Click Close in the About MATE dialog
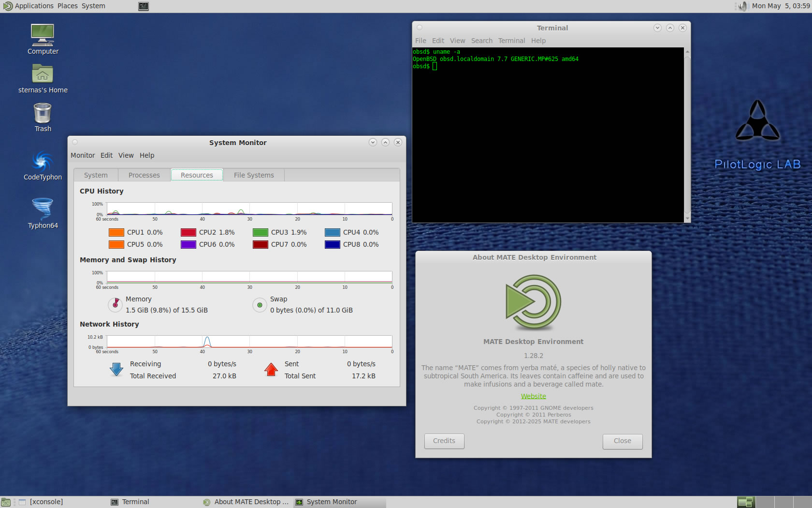Screen dimensions: 812x508 [623, 441]
